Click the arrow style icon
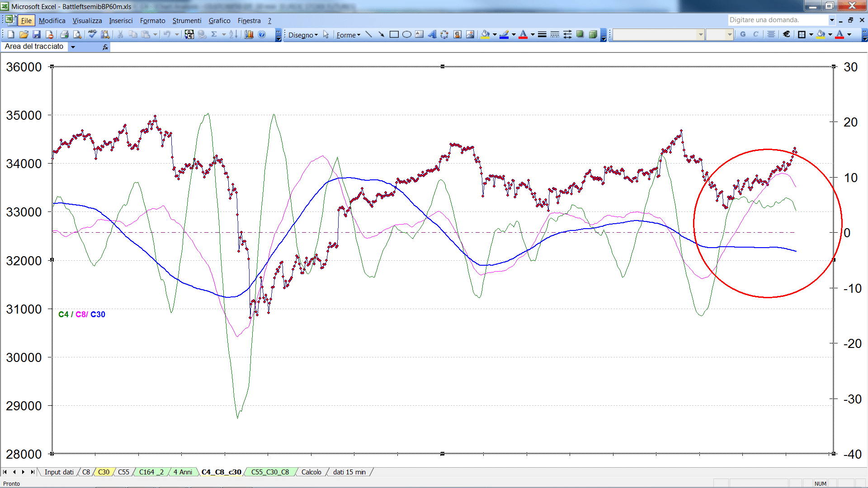The image size is (868, 488). [x=567, y=34]
